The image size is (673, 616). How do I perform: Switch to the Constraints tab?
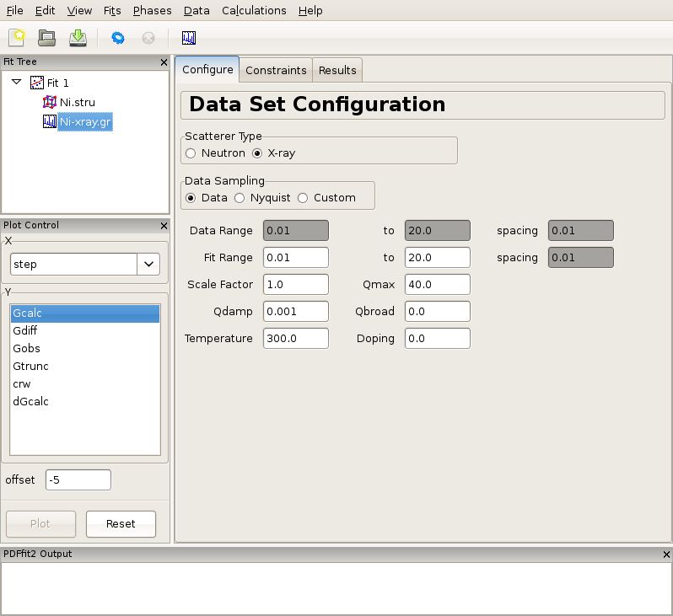coord(276,70)
